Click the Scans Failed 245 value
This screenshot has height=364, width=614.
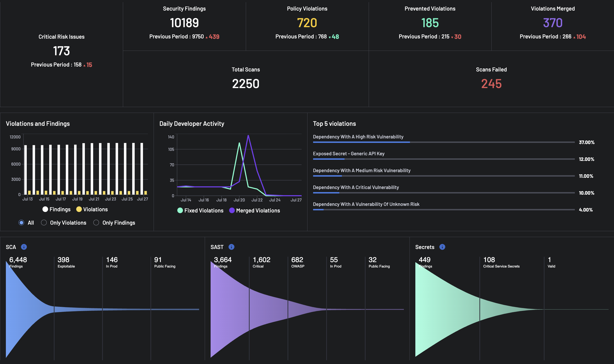491,84
